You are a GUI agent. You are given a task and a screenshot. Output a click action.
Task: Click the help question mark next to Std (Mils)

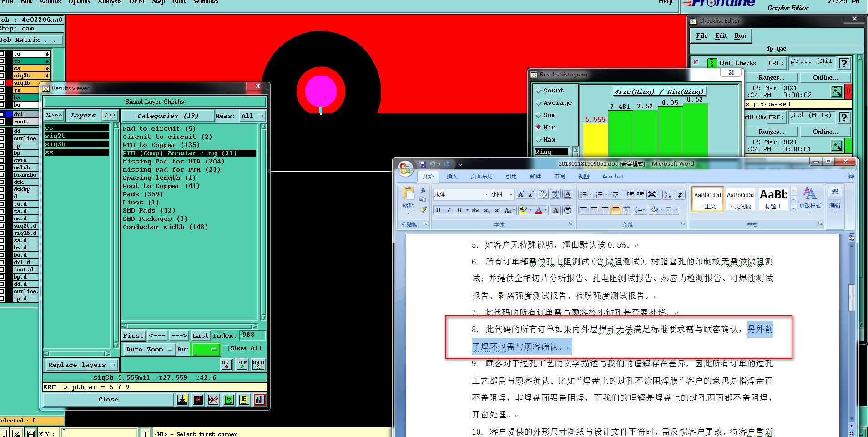pos(844,117)
